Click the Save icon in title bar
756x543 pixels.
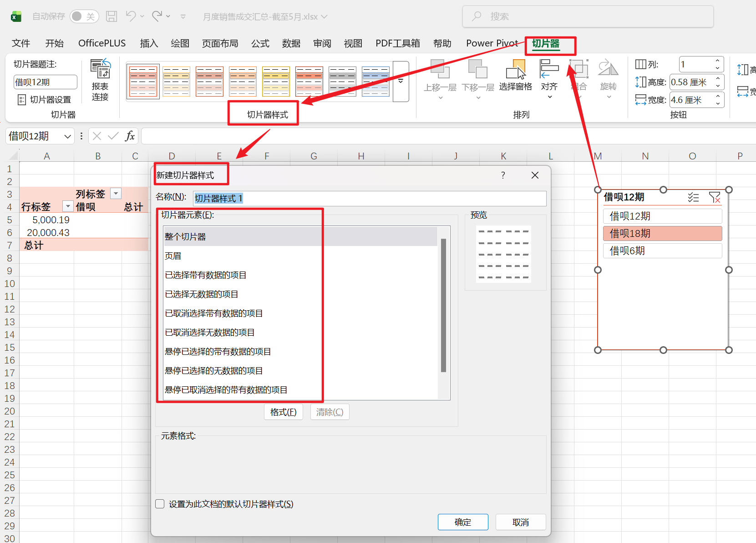112,16
